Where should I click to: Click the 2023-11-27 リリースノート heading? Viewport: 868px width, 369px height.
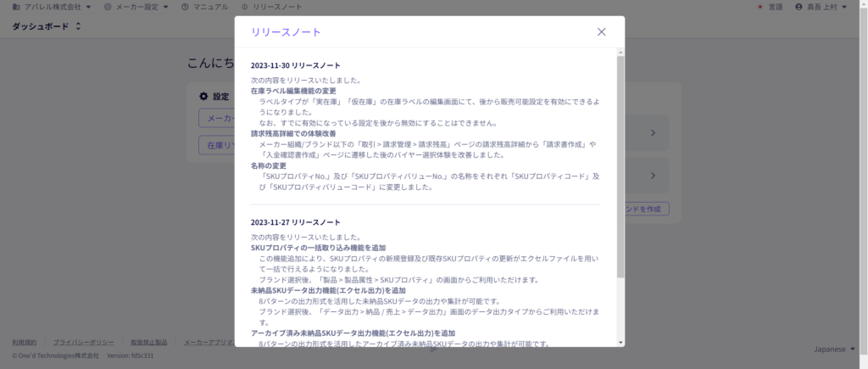296,222
